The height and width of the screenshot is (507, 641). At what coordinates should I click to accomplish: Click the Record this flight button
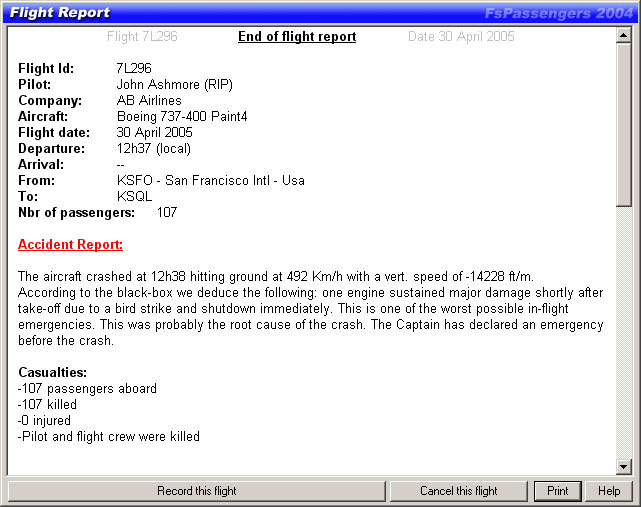coord(197,491)
